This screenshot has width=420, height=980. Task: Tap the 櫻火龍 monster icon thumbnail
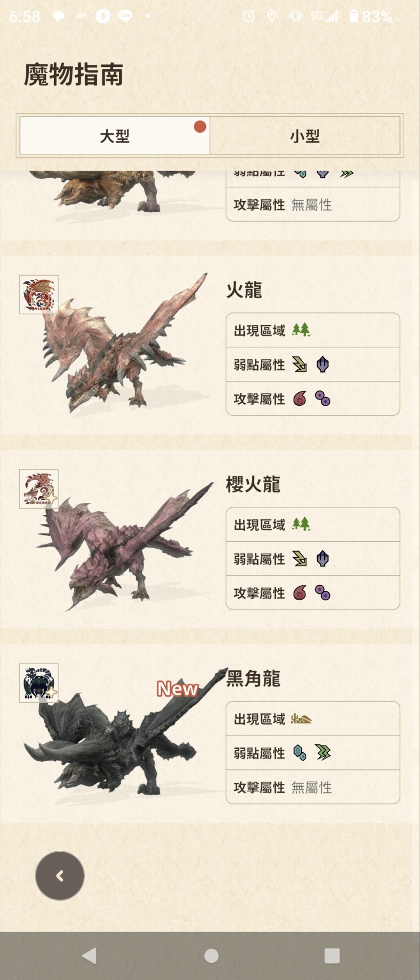coord(39,489)
